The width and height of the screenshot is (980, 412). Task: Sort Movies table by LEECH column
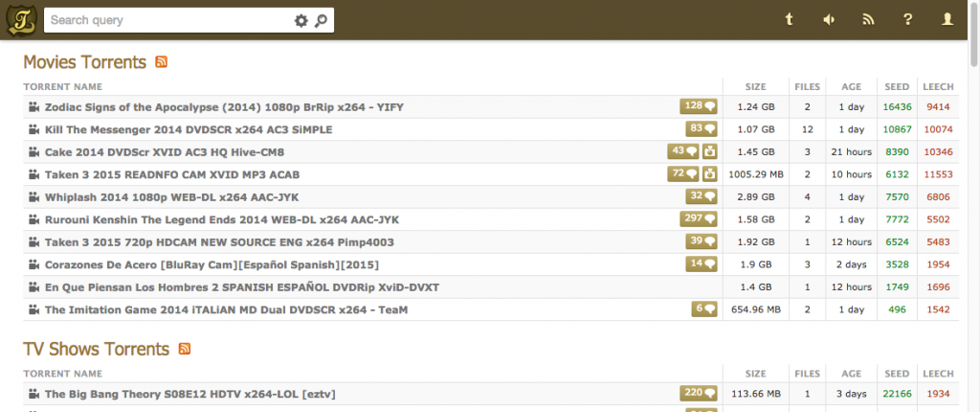[938, 87]
